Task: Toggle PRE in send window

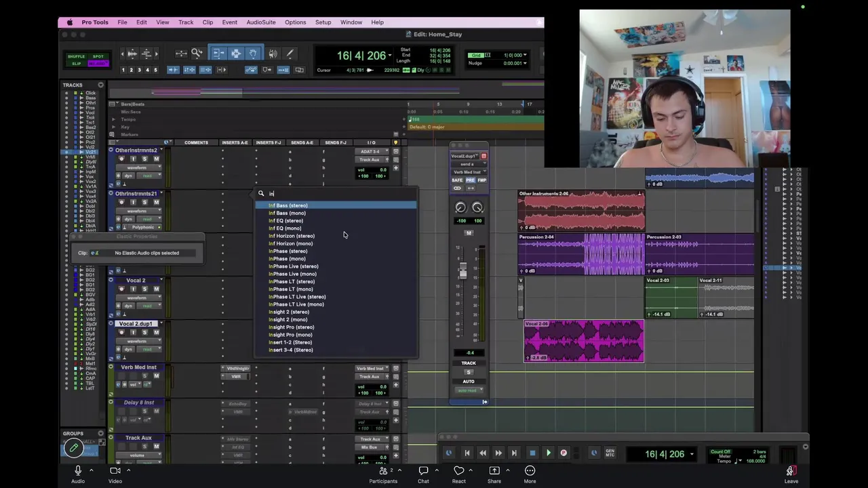Action: (470, 180)
